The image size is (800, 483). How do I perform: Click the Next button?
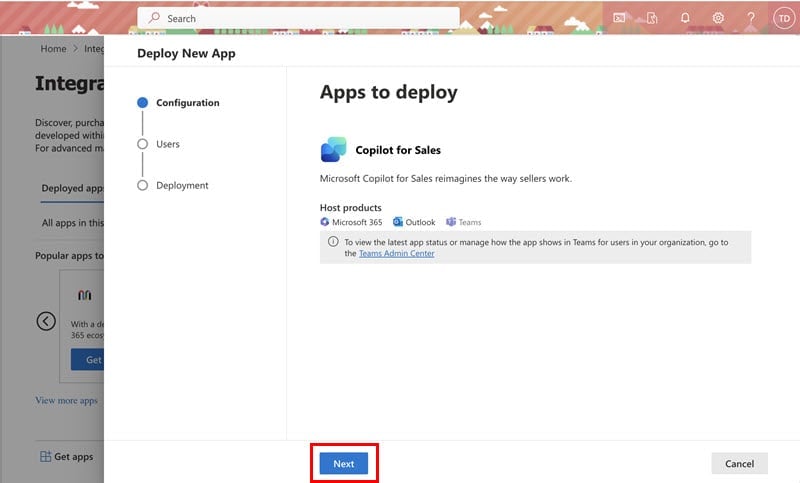point(343,464)
